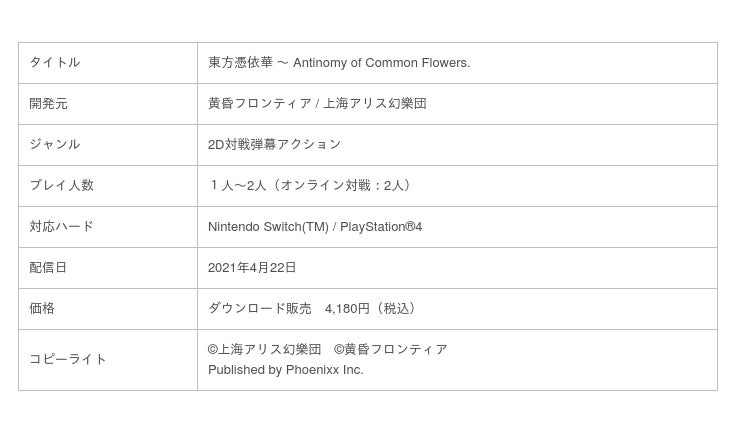Select the PlayStation®4 text
The width and height of the screenshot is (740, 431).
(381, 227)
